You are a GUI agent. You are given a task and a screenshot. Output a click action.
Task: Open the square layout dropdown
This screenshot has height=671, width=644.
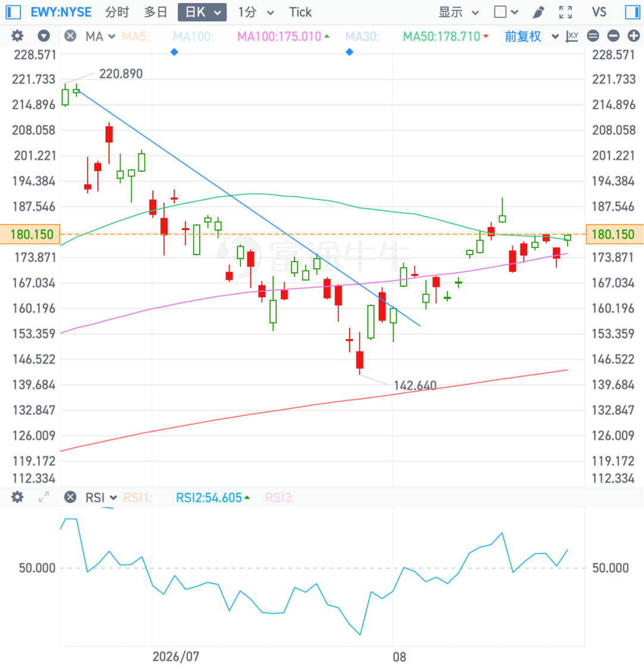tap(506, 12)
